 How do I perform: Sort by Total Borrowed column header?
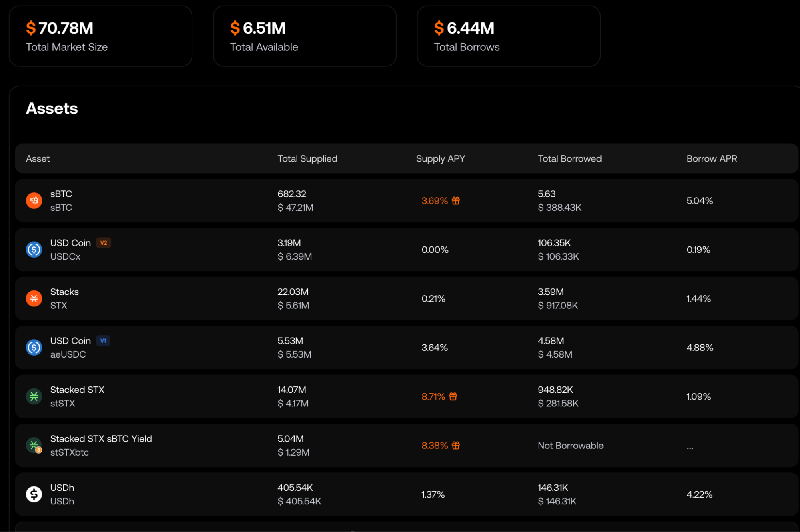[x=569, y=159]
